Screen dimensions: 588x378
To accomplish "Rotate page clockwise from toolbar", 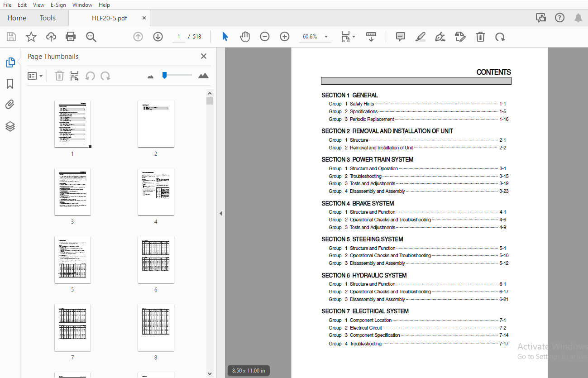I will click(x=500, y=37).
